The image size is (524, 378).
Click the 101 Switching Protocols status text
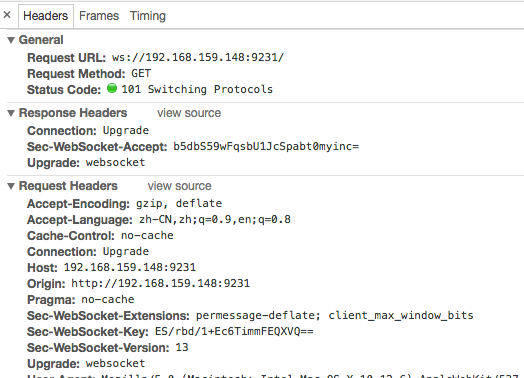(x=197, y=89)
